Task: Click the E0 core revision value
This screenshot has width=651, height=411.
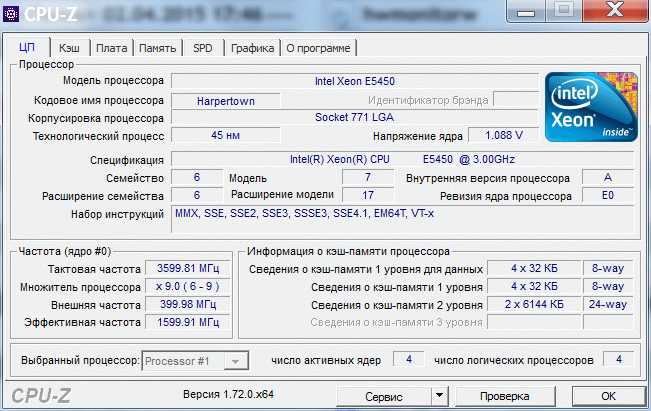Action: tap(608, 195)
